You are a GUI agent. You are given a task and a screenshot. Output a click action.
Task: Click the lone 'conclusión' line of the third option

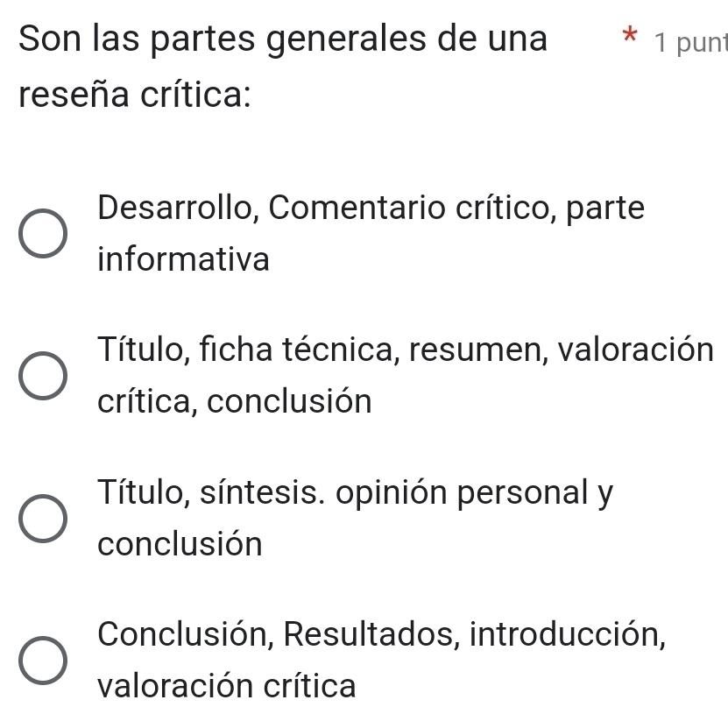(x=180, y=545)
